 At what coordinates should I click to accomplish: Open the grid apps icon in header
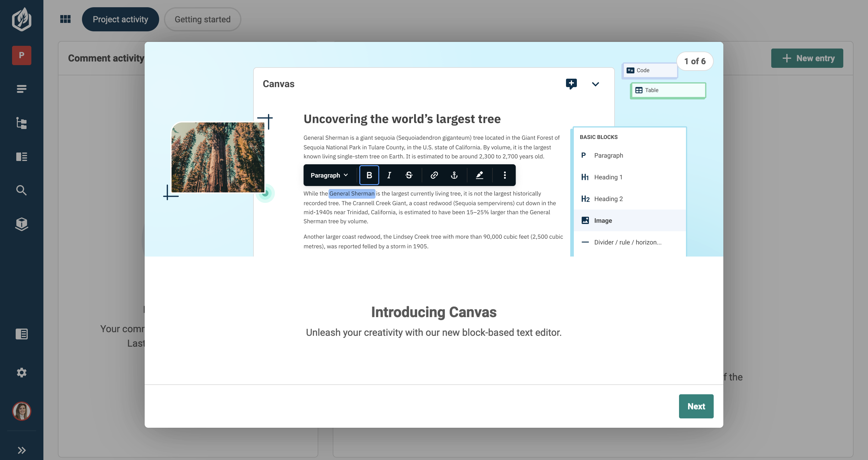(65, 19)
